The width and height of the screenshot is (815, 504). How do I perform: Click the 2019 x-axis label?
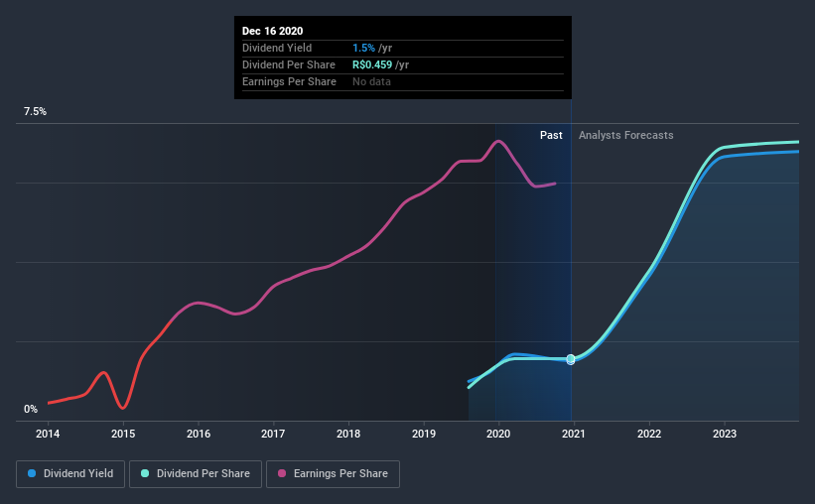[x=424, y=434]
